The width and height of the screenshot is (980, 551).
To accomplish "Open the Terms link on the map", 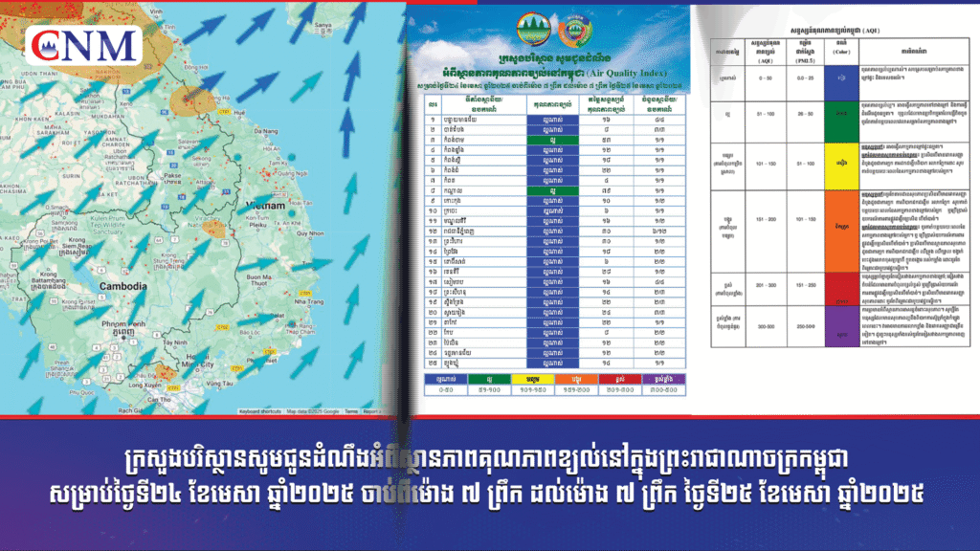I will click(x=351, y=411).
